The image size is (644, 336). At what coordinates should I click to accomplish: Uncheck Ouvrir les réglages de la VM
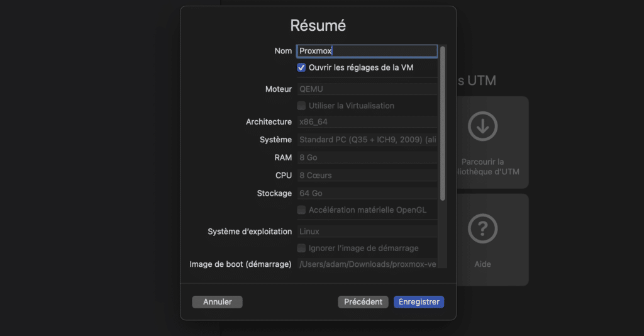[x=301, y=67]
